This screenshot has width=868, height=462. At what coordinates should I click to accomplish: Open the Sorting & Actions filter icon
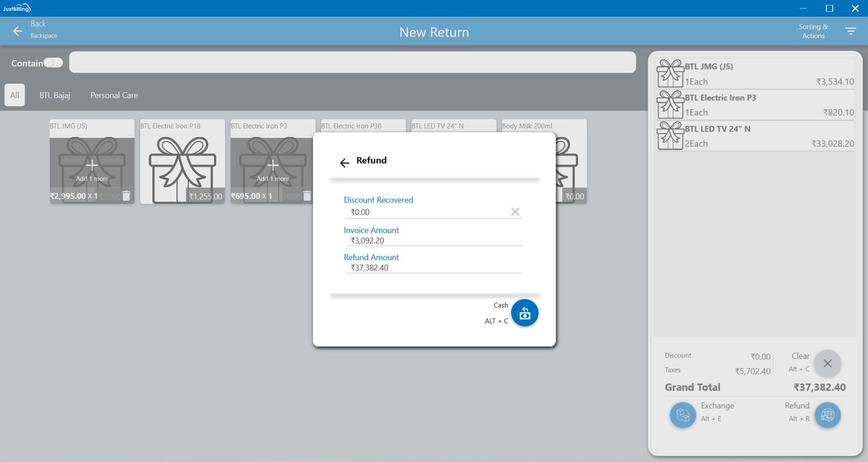point(850,31)
